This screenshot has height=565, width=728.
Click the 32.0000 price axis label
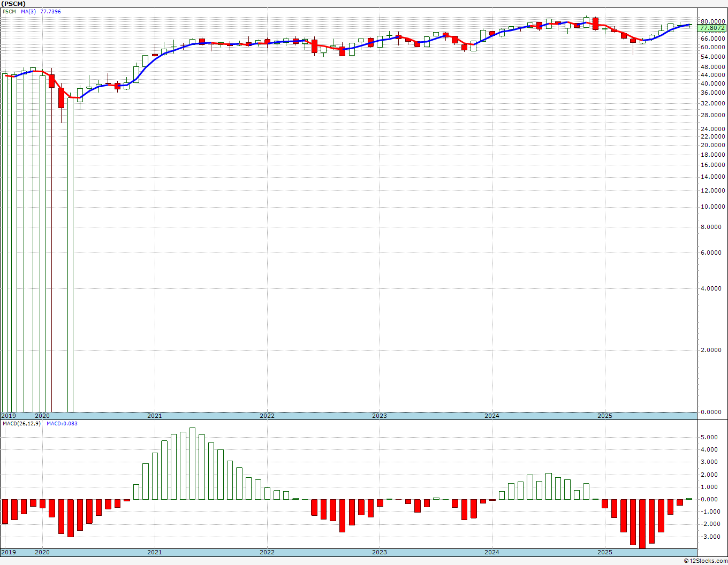coord(713,103)
